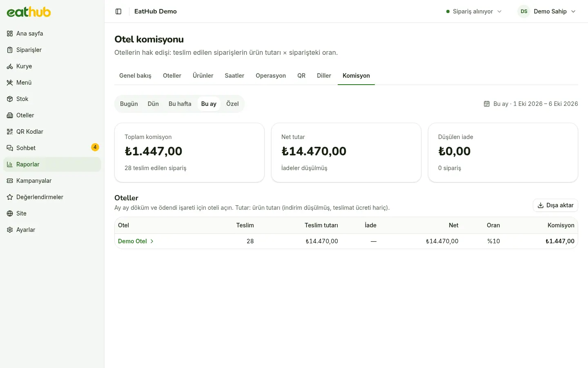The image size is (588, 368).
Task: Click the calendar icon beside date range
Action: [487, 104]
